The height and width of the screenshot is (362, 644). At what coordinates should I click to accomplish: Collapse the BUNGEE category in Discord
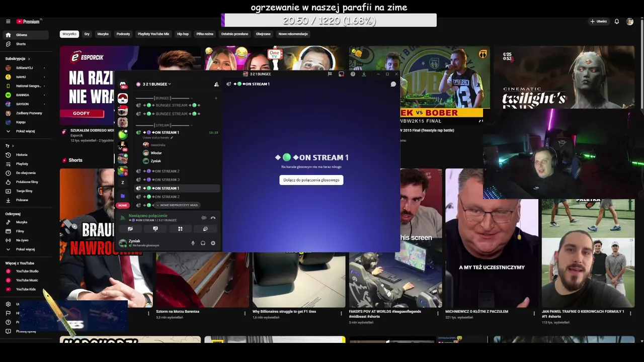click(163, 98)
